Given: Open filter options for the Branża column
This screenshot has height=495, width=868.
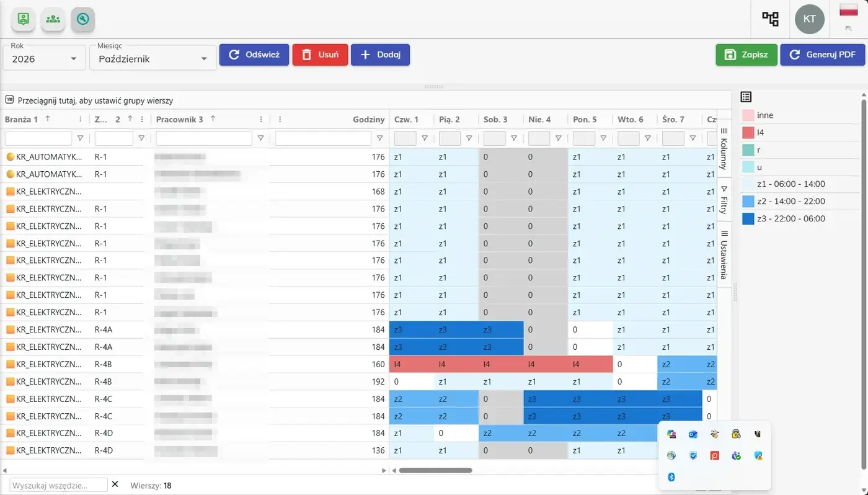Looking at the screenshot, I should [x=80, y=138].
